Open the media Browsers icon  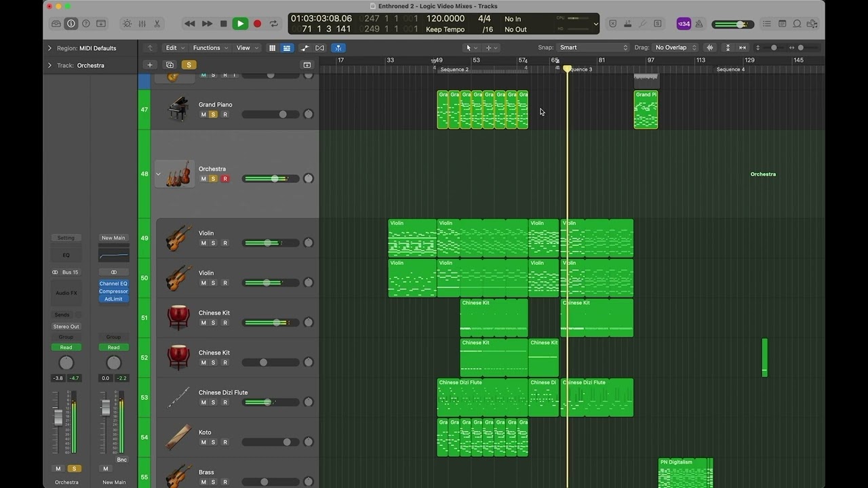(812, 24)
